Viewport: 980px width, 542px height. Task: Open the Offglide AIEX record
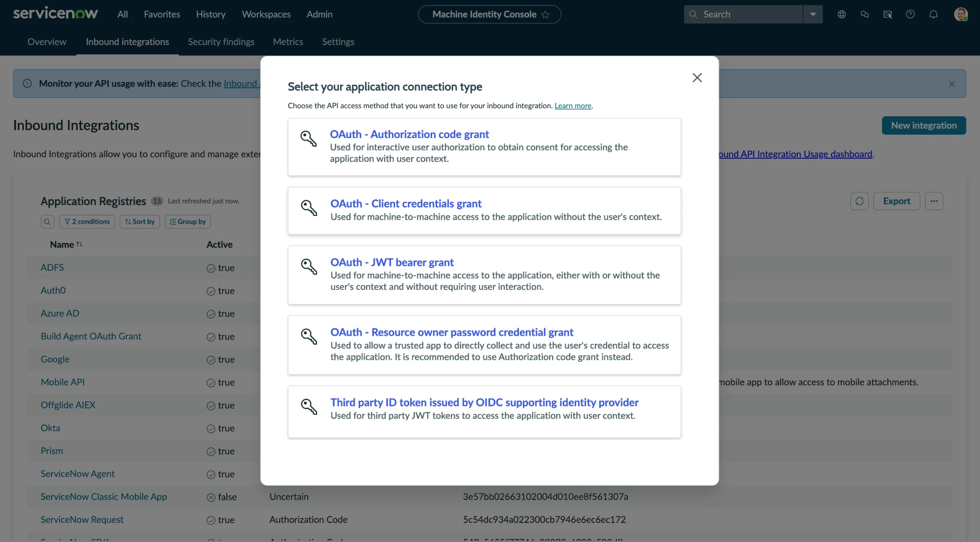click(x=68, y=405)
